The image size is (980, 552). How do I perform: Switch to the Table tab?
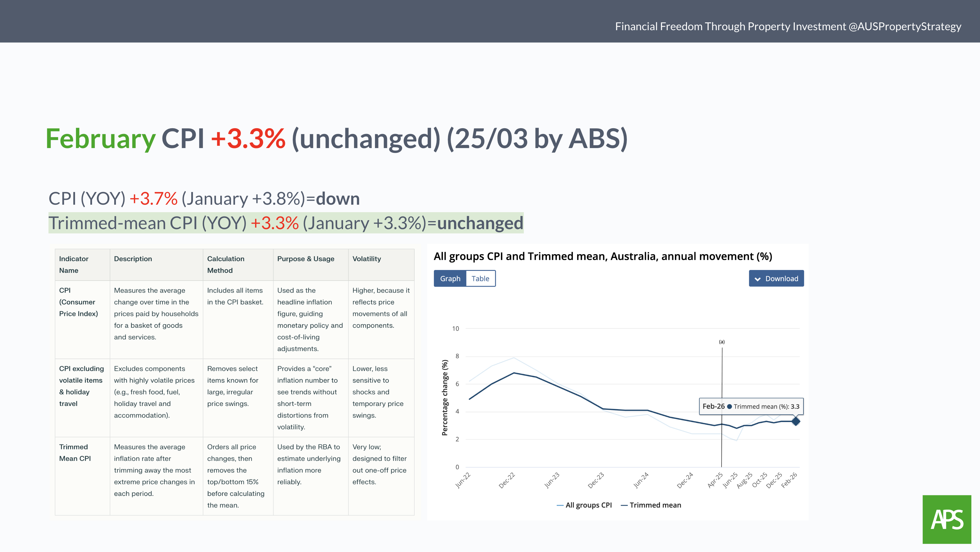480,279
